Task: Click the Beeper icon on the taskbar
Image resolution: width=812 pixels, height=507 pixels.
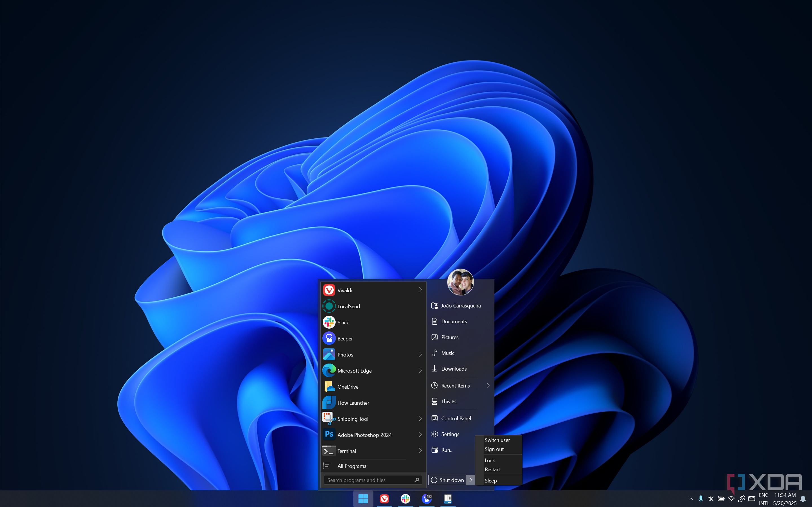Action: point(426,499)
